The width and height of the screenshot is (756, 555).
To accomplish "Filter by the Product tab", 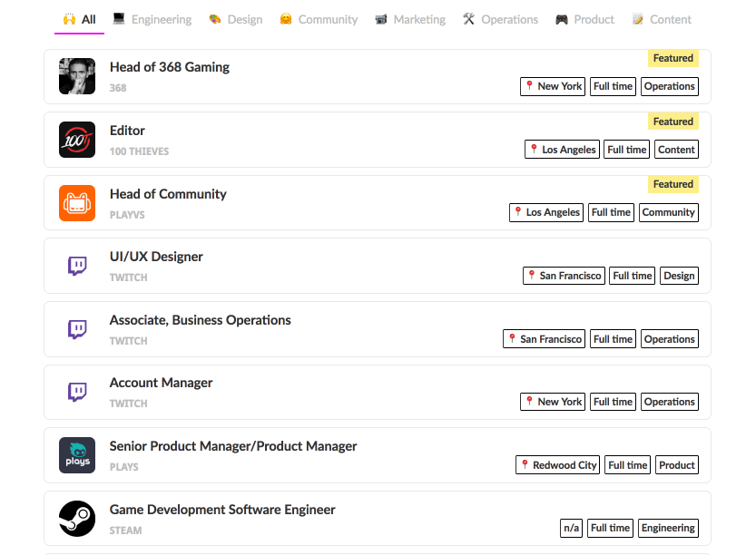I will 585,19.
